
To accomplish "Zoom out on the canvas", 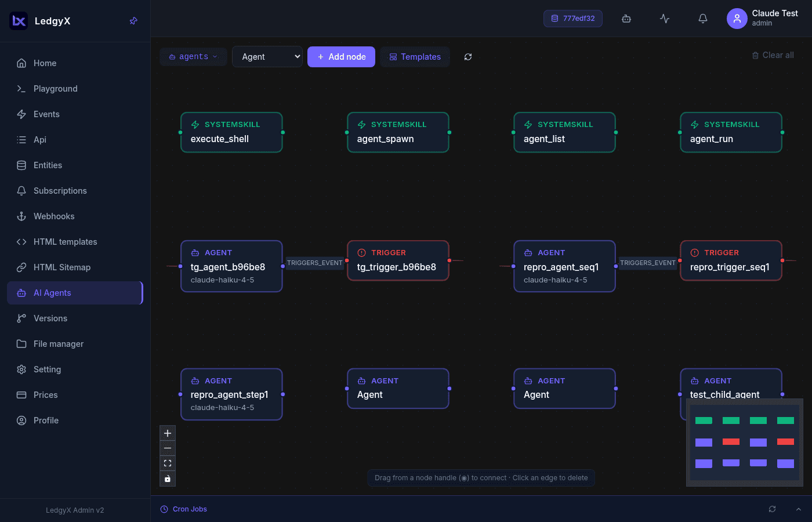I will click(168, 448).
